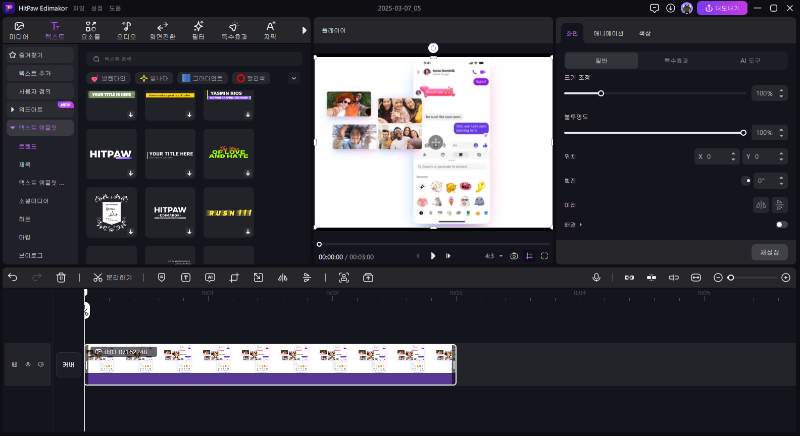Play the preview video
800x436 pixels.
click(x=433, y=256)
